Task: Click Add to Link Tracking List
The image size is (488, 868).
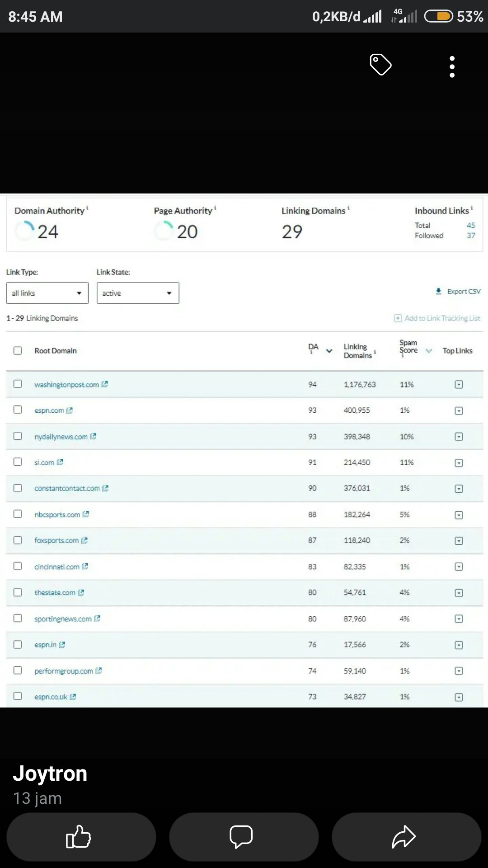Action: pos(437,318)
